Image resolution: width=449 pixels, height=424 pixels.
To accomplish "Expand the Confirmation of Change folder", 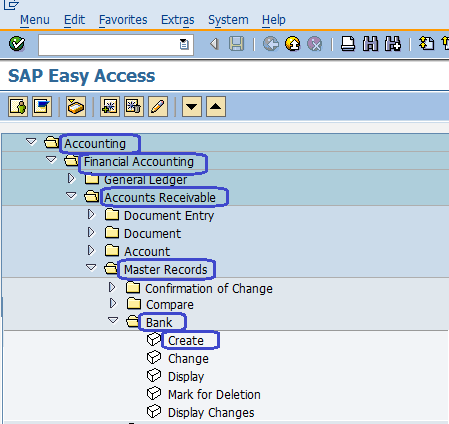I will (x=112, y=287).
